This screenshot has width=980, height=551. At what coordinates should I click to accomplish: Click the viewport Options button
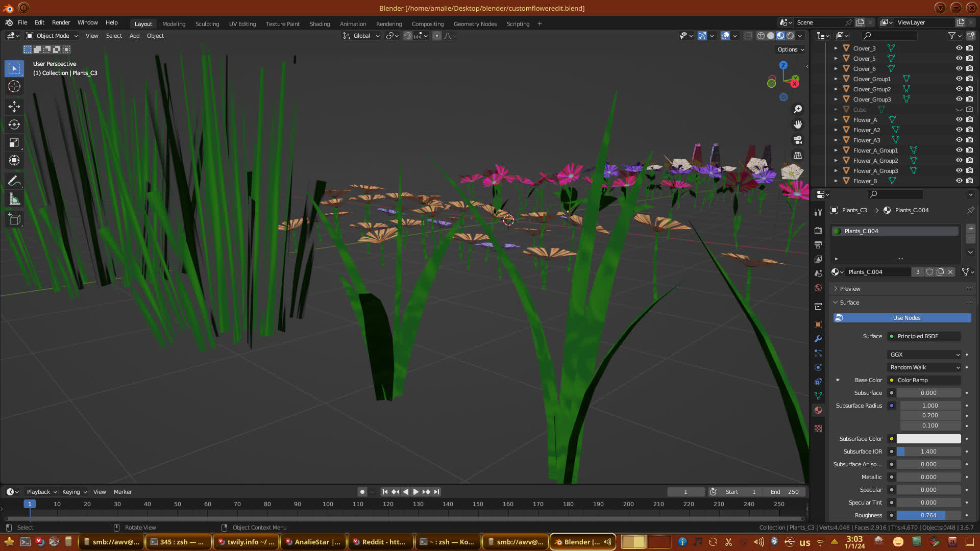tap(791, 49)
